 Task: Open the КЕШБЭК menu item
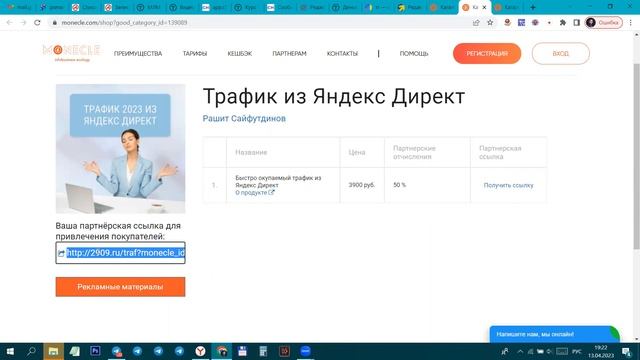click(x=240, y=53)
